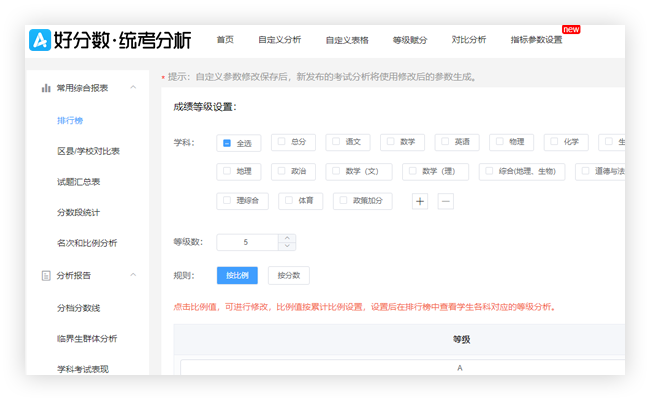
Task: Select the 按比例 rule button
Action: coord(237,275)
